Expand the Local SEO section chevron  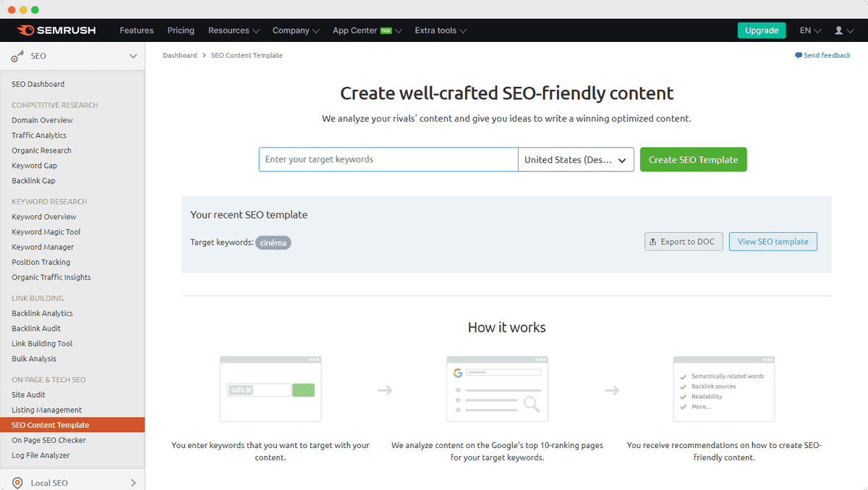point(133,483)
